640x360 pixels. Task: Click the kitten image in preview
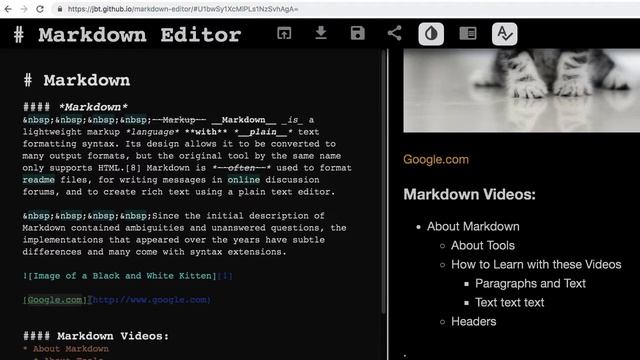click(x=522, y=90)
